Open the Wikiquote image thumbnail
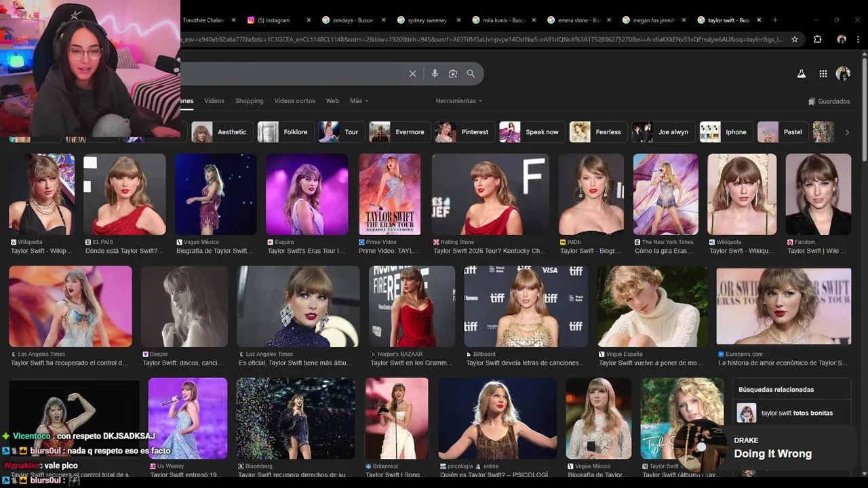Screen dimensions: 868x488 743,195
